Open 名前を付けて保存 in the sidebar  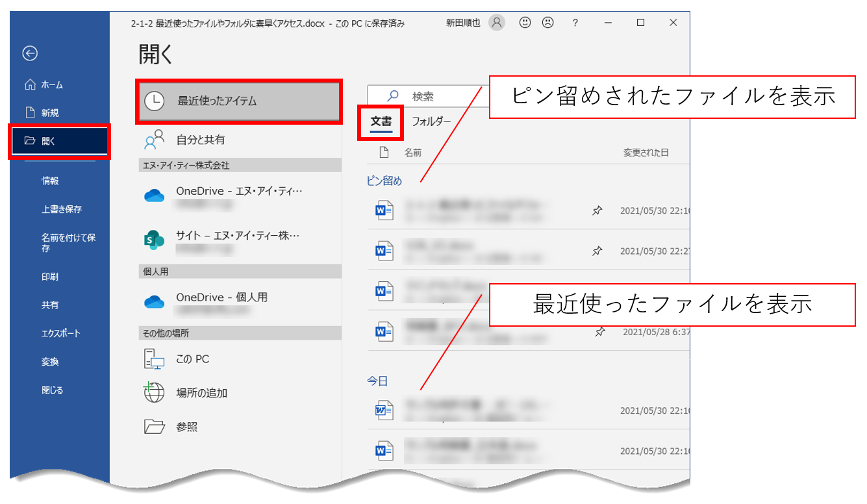point(68,243)
